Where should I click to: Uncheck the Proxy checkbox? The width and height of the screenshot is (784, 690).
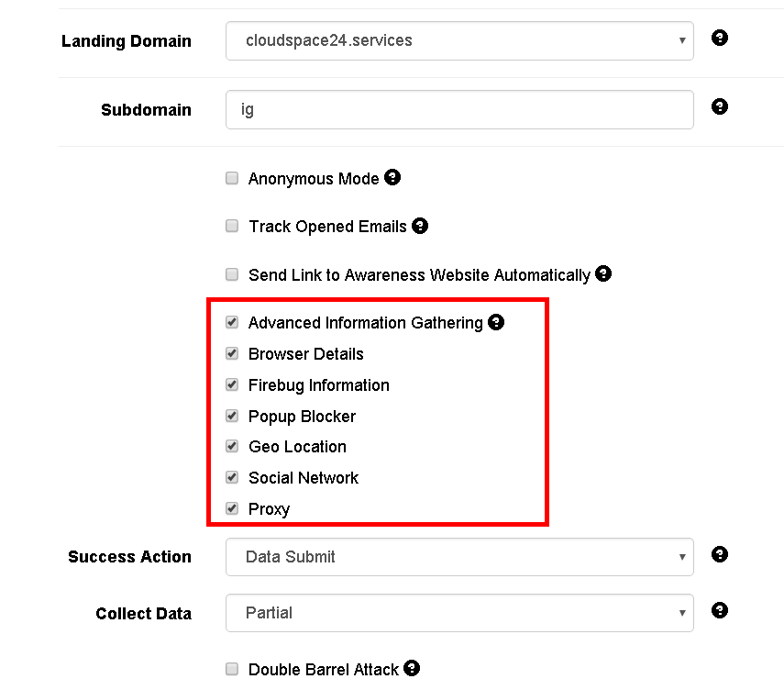(x=232, y=509)
